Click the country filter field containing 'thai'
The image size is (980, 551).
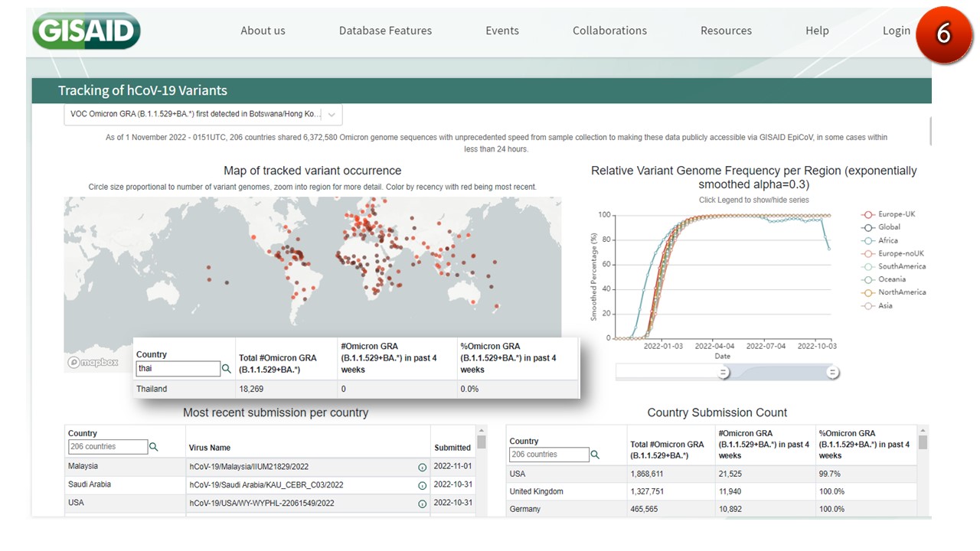click(178, 369)
